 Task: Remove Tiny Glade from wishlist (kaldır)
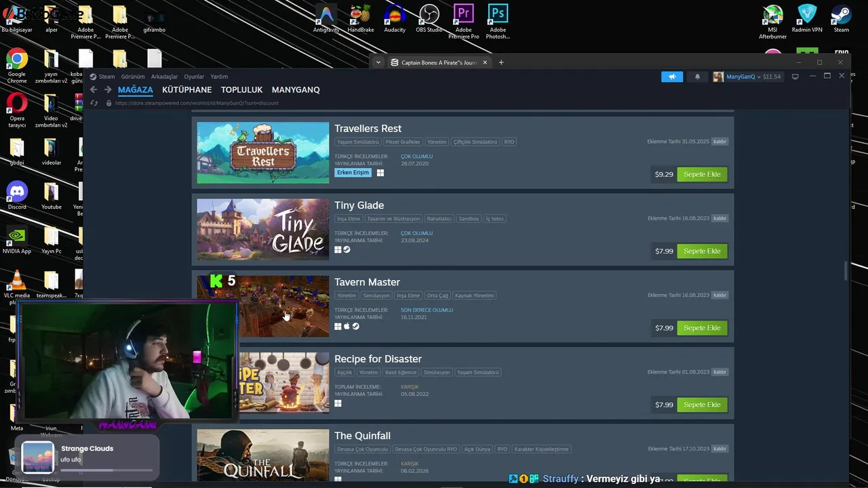click(719, 218)
